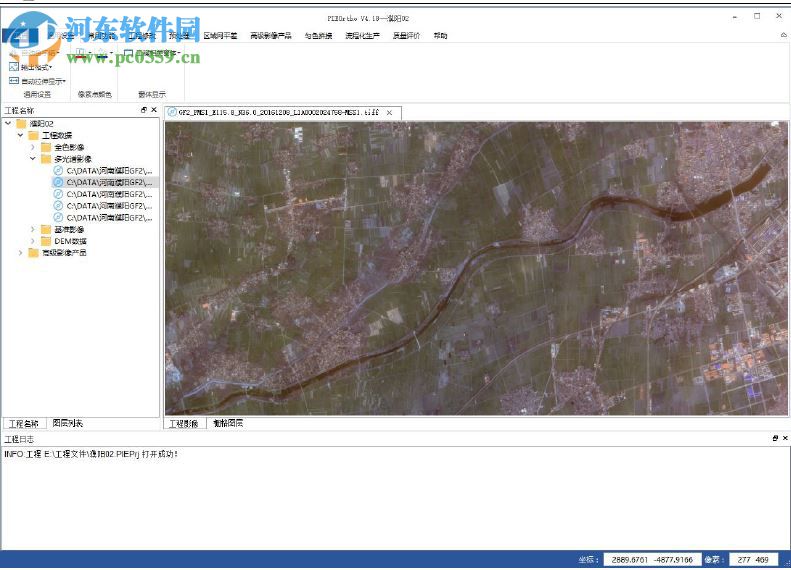Close the GF2_PMS1 tiff document tab

click(x=389, y=112)
